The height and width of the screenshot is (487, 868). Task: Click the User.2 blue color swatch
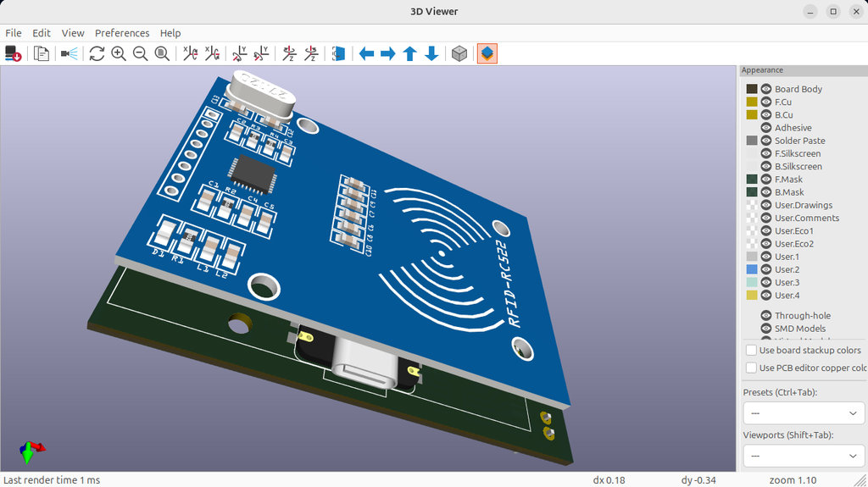(x=752, y=269)
